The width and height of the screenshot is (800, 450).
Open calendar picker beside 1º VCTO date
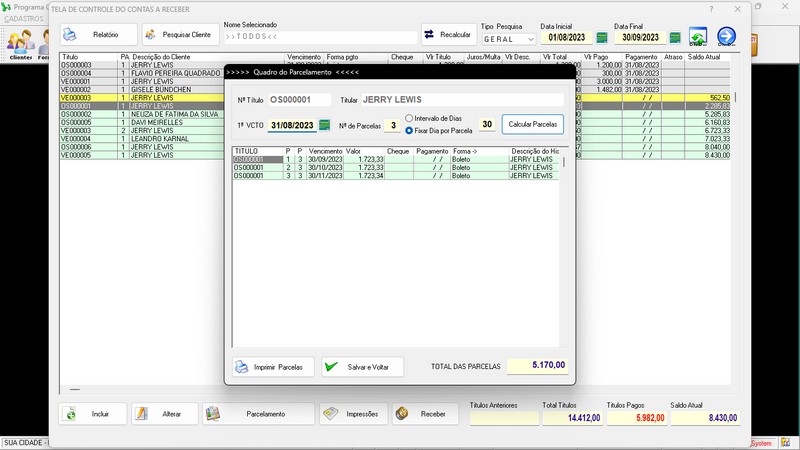click(324, 125)
